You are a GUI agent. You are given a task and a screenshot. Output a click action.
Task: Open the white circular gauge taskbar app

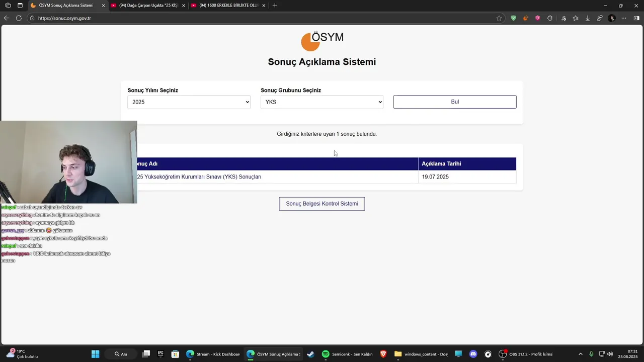click(x=488, y=354)
